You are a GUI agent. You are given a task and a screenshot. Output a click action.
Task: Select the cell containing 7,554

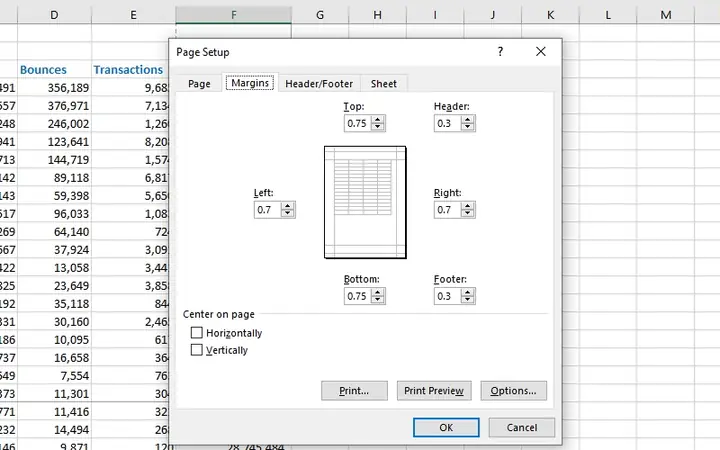click(54, 376)
